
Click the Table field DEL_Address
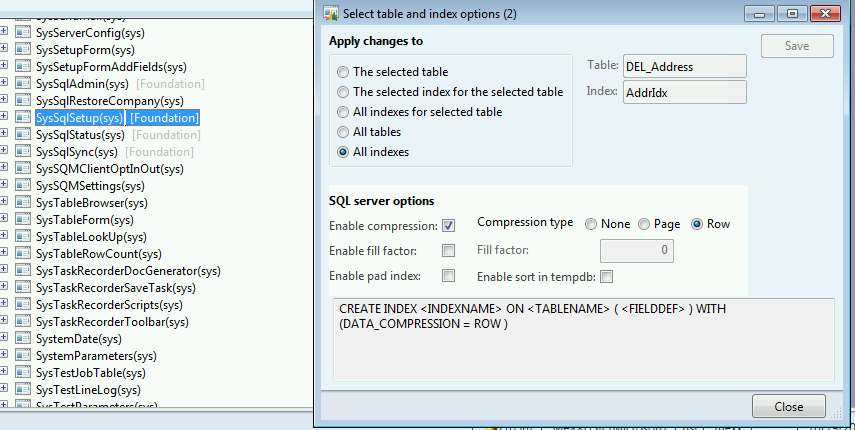coord(684,66)
